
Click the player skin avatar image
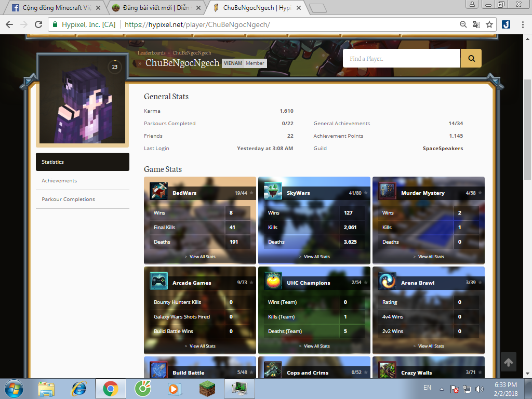coord(83,100)
